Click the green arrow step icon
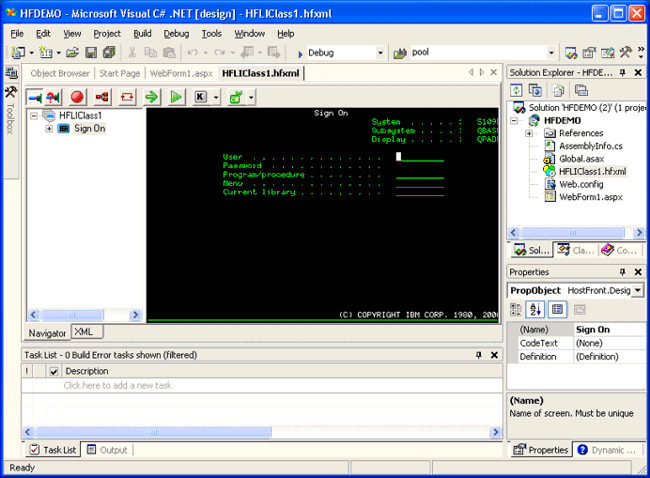This screenshot has width=650, height=478. [x=152, y=97]
